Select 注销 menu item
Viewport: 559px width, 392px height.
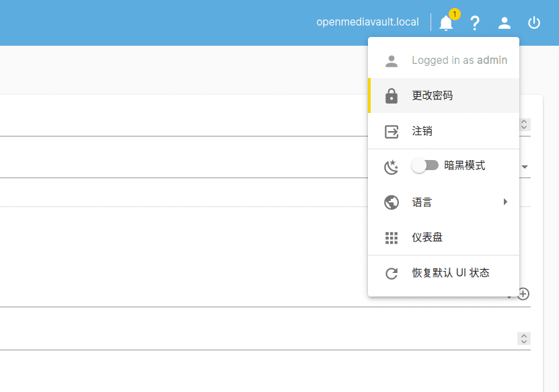pyautogui.click(x=422, y=131)
